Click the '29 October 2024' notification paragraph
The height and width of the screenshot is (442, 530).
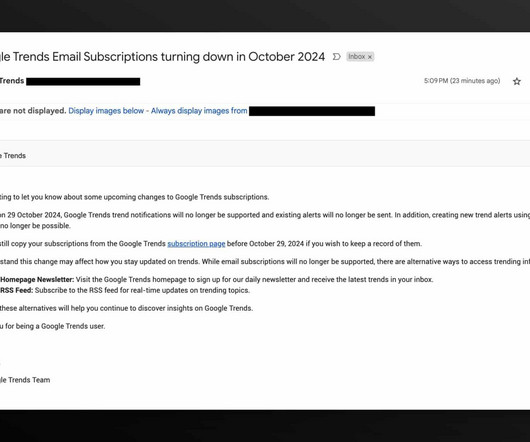click(x=265, y=220)
